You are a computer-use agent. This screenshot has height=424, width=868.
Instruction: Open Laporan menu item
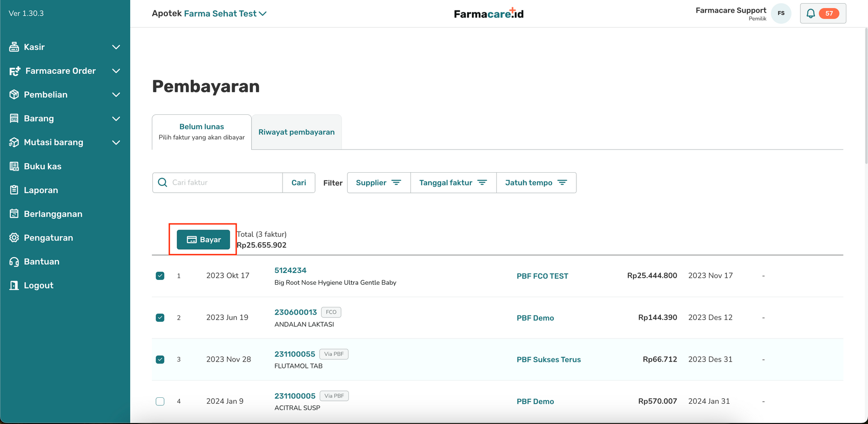pyautogui.click(x=41, y=190)
